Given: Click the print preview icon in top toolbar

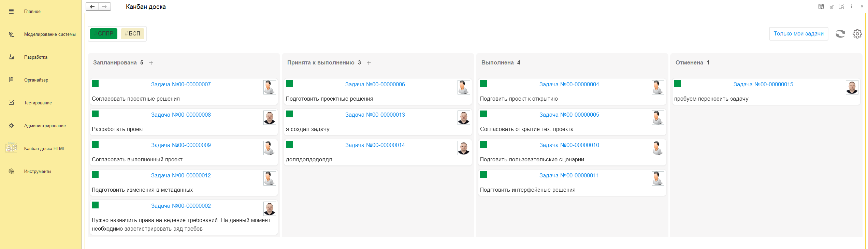Looking at the screenshot, I should (841, 6).
